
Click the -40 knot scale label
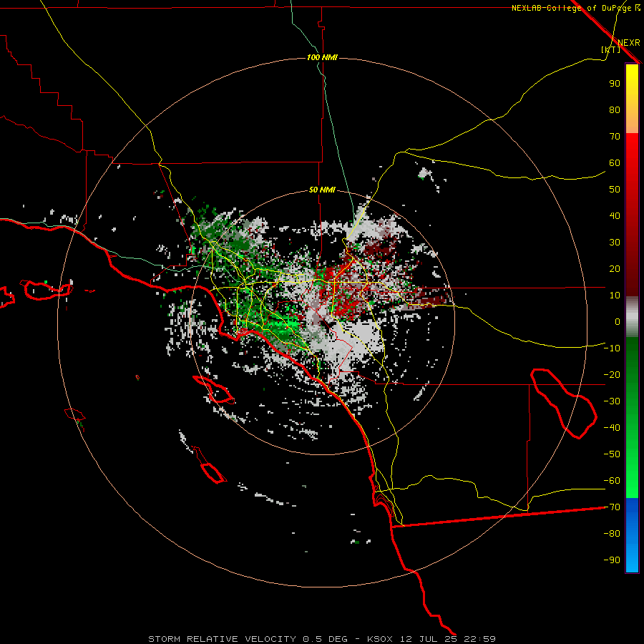612,428
